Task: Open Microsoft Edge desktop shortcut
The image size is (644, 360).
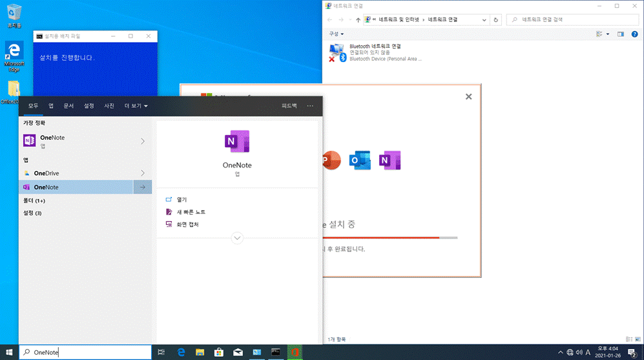Action: tap(14, 56)
